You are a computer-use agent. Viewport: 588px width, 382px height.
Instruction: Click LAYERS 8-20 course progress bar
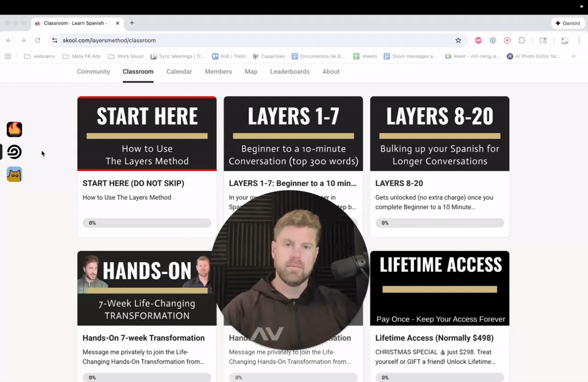click(439, 223)
